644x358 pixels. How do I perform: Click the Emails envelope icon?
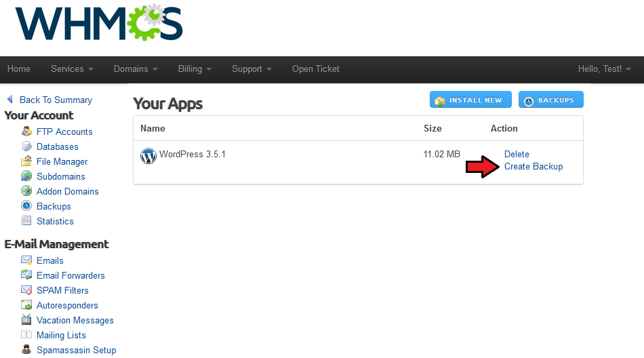coord(26,260)
